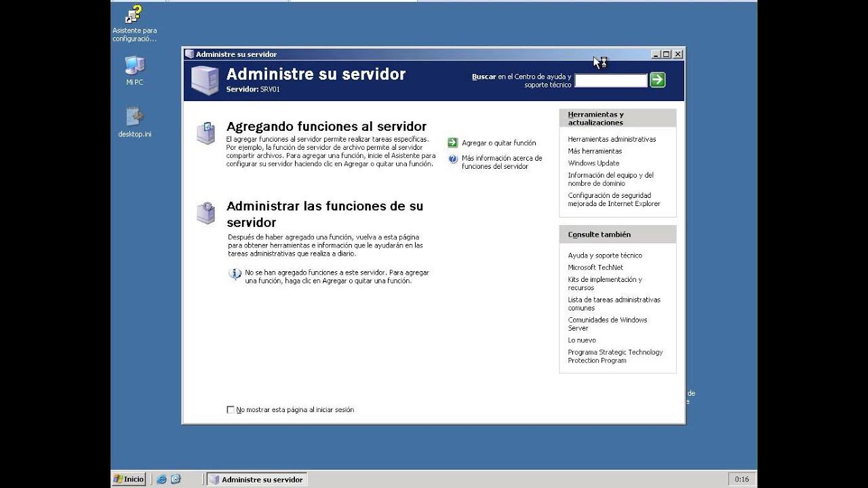Image resolution: width=868 pixels, height=488 pixels.
Task: Click Herramientas y actualizaciones panel header
Action: click(x=618, y=118)
